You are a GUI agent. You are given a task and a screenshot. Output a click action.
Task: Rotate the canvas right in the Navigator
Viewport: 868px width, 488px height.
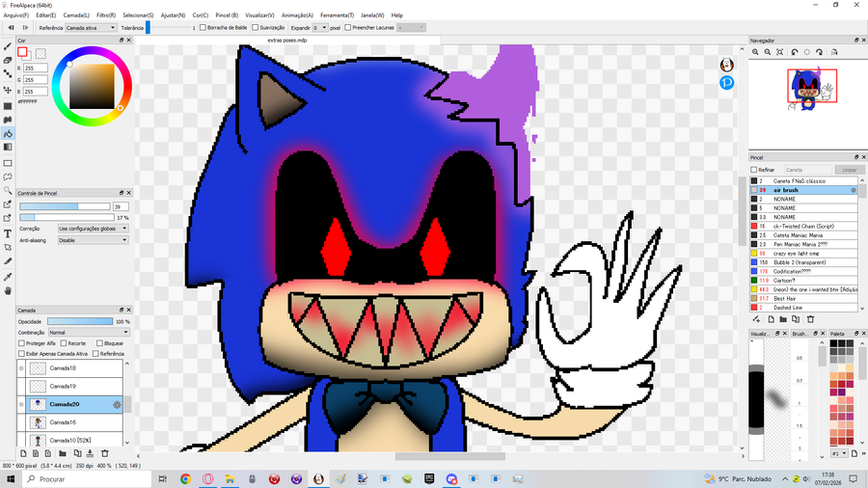coord(819,52)
